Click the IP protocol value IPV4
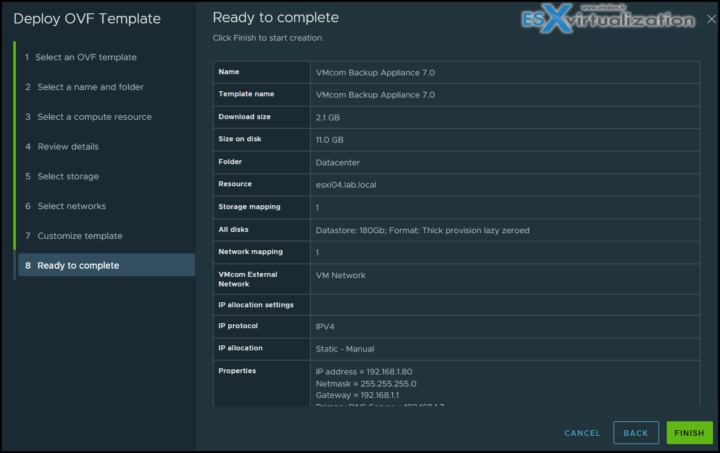 [x=325, y=327]
